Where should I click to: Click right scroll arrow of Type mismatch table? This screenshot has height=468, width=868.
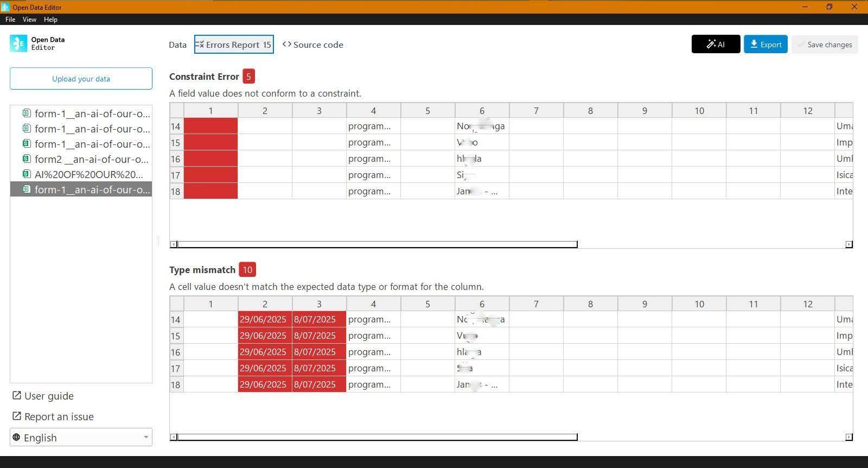point(849,437)
